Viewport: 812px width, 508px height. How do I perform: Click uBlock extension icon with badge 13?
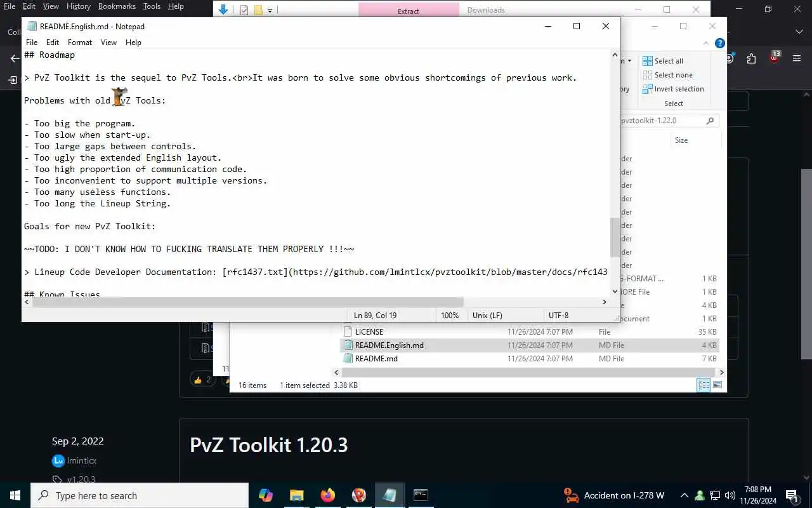(775, 58)
